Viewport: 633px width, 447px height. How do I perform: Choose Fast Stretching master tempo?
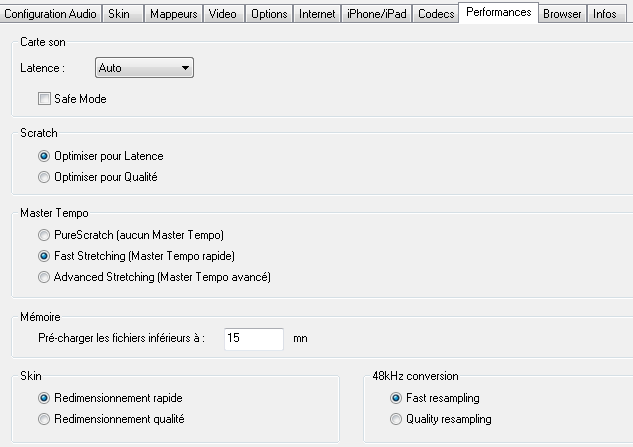pos(44,256)
